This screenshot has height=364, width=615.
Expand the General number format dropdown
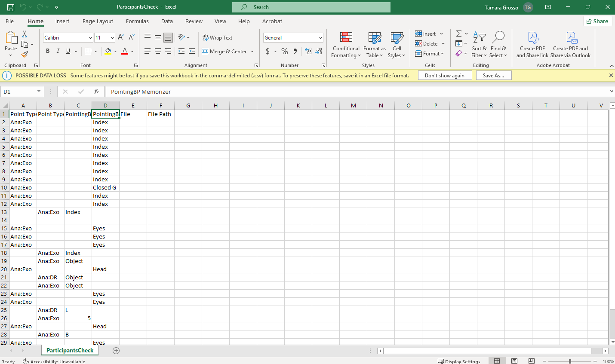click(320, 38)
